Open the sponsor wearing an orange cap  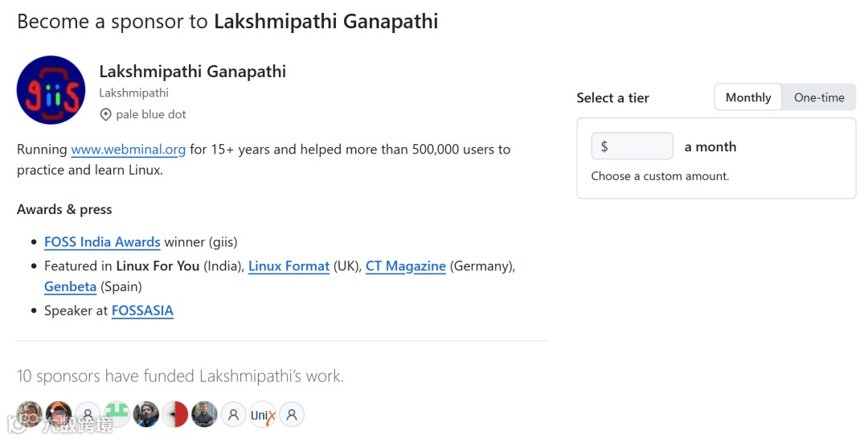(59, 415)
